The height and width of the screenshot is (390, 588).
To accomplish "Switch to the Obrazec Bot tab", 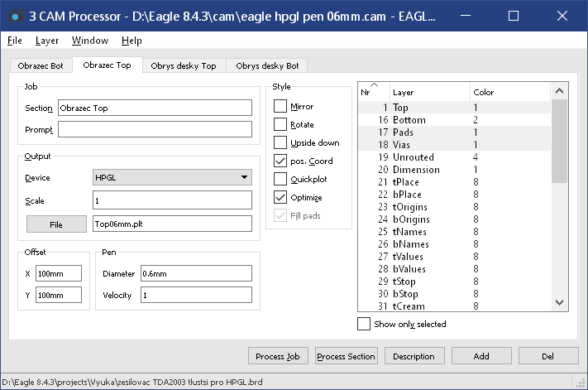I will pos(40,65).
